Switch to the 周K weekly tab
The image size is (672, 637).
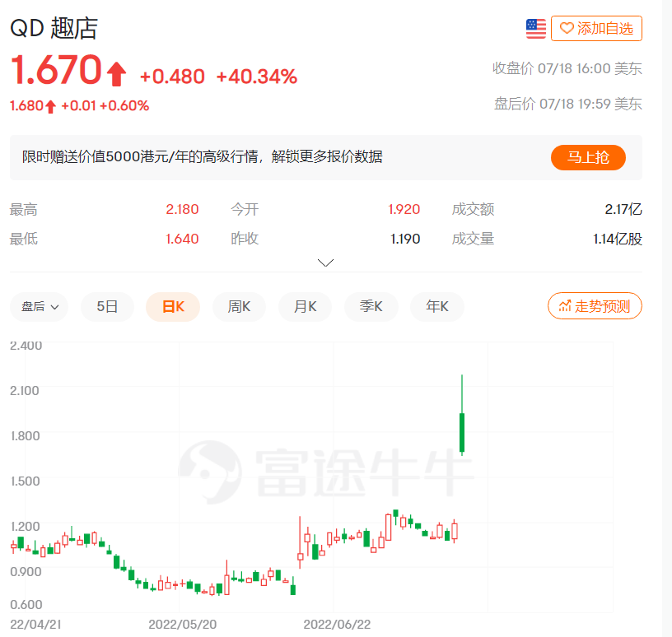(x=239, y=307)
